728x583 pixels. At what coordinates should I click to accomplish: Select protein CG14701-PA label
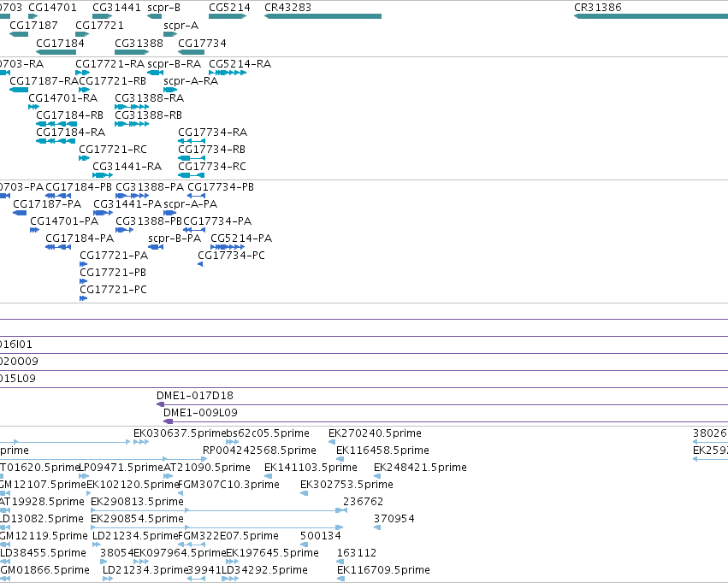64,221
